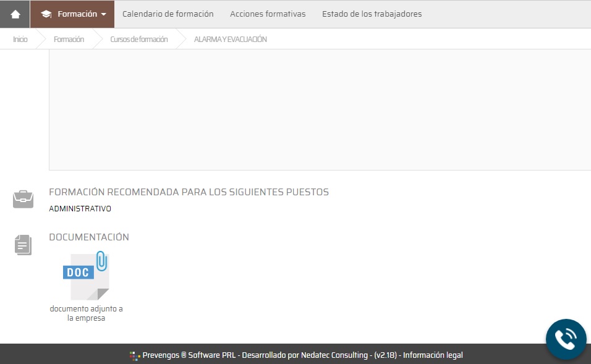This screenshot has height=364, width=591.
Task: Open the Formación dropdown menu
Action: [72, 14]
